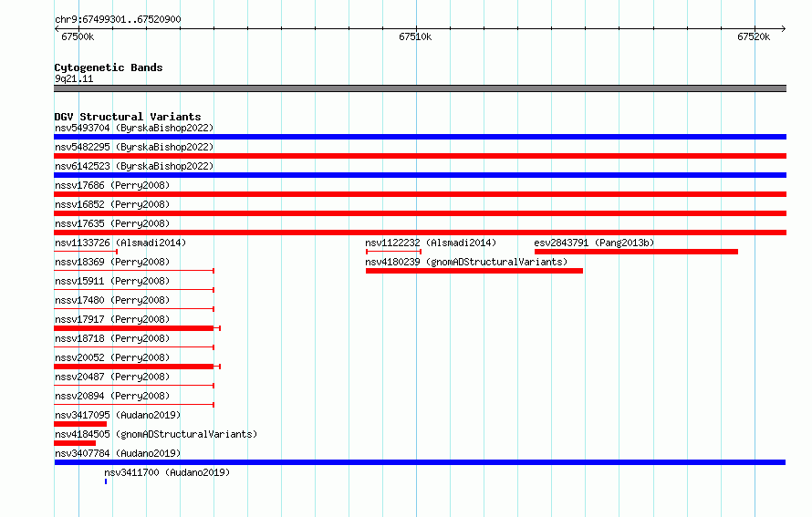Click the long blue bar under nsv3407784
Image resolution: width=812 pixels, height=517 pixels.
point(420,462)
